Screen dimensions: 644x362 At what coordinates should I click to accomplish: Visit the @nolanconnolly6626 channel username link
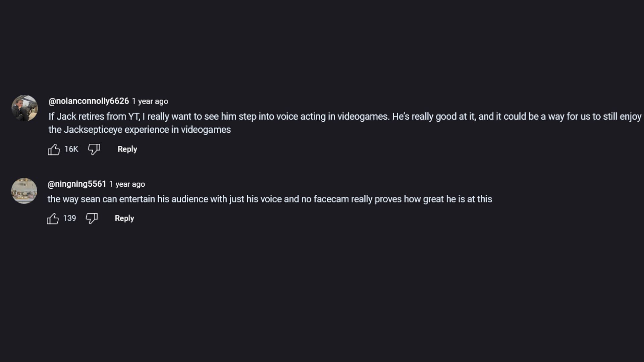coord(89,101)
